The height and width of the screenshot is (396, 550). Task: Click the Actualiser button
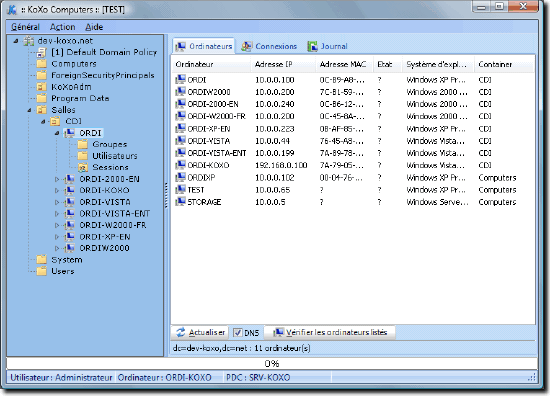pos(200,332)
